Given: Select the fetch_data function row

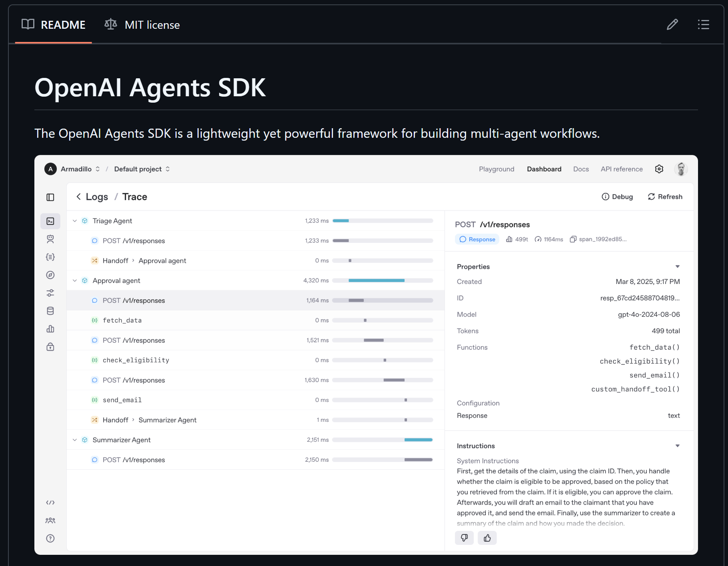Looking at the screenshot, I should pyautogui.click(x=255, y=320).
